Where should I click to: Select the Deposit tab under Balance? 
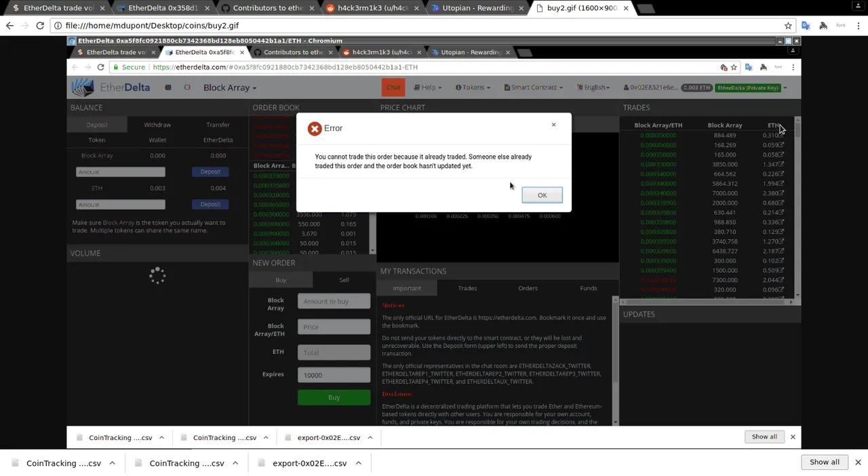(97, 125)
